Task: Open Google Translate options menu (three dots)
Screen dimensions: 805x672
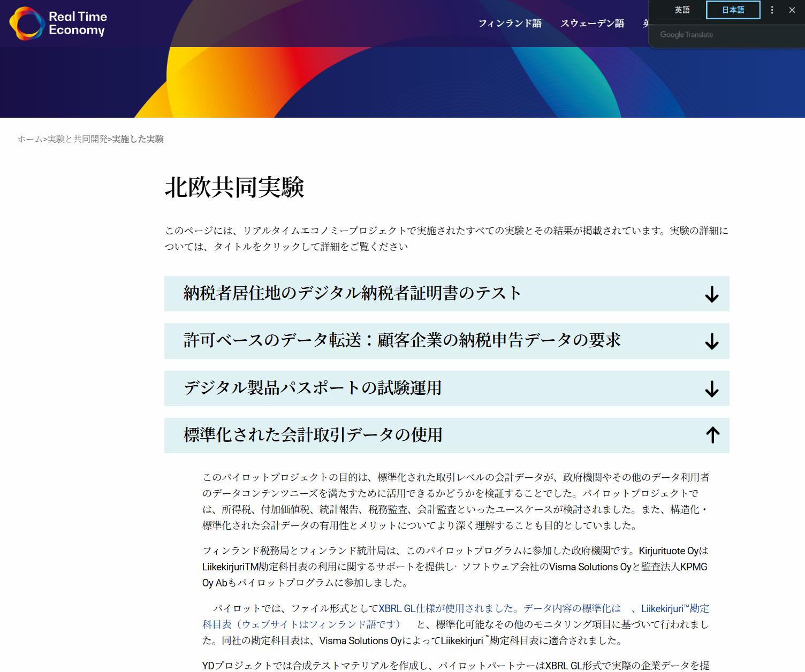Action: [772, 10]
